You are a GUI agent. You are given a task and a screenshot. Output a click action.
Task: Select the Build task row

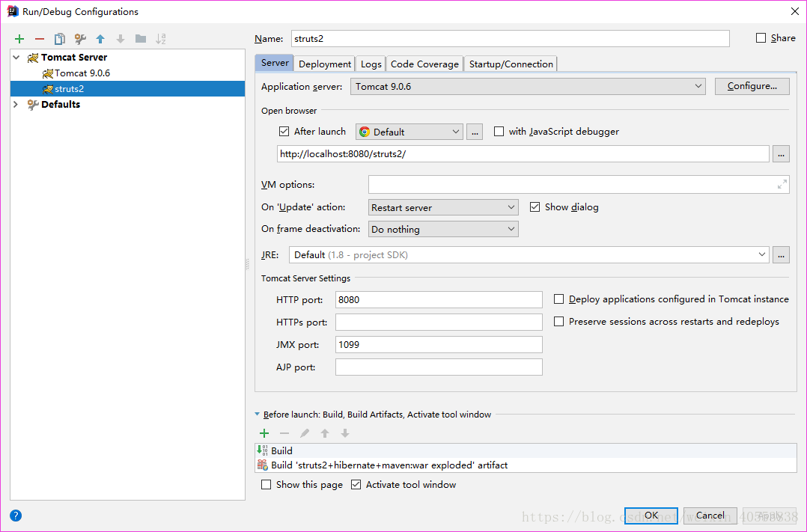pos(526,450)
